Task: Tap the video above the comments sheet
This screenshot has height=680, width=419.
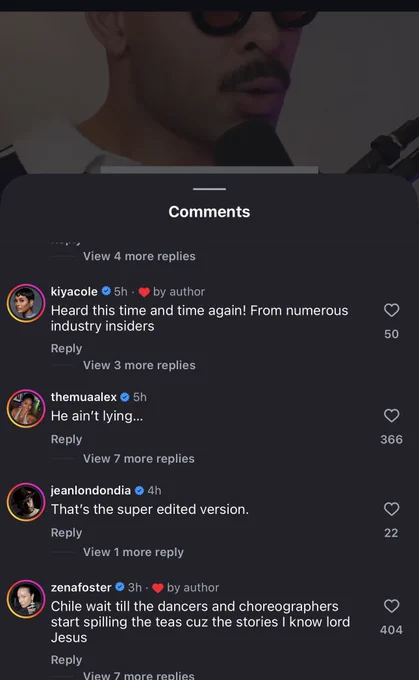Action: 210,91
